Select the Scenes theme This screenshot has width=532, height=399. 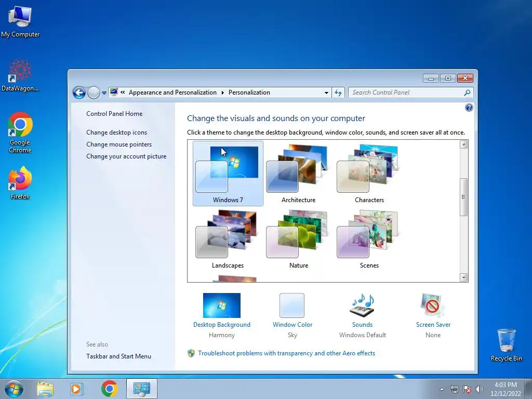point(369,239)
